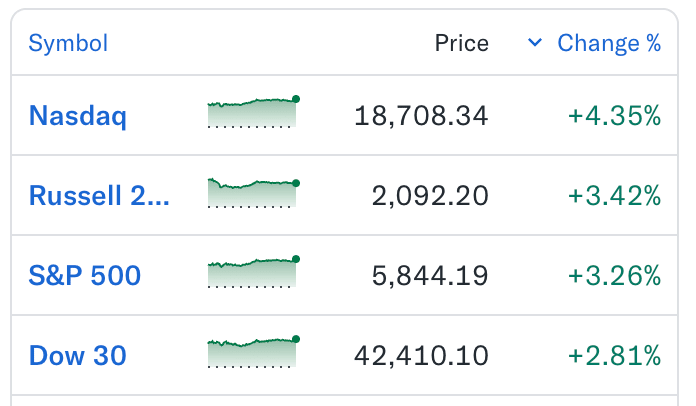Image resolution: width=696 pixels, height=406 pixels.
Task: Click the Dow 30 change +2.81%
Action: (614, 356)
